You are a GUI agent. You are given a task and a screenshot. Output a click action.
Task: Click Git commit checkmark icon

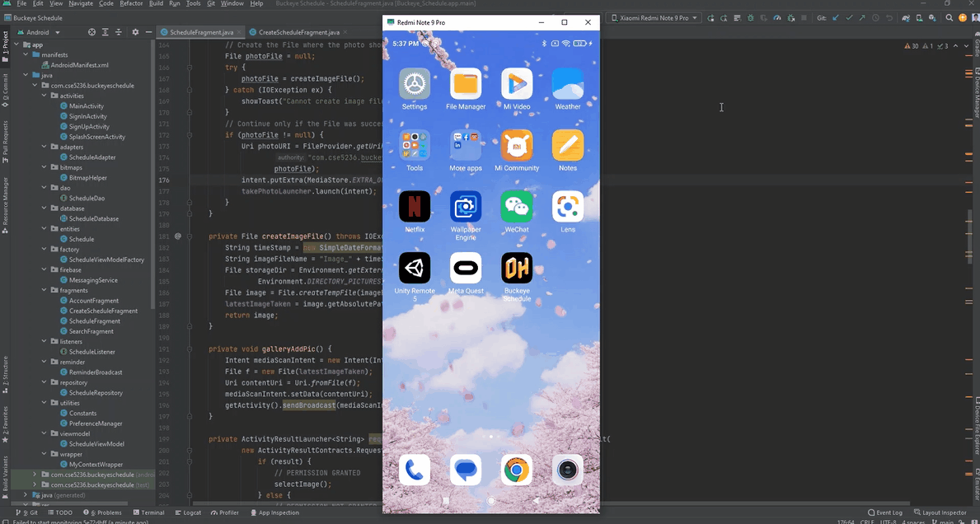tap(849, 17)
